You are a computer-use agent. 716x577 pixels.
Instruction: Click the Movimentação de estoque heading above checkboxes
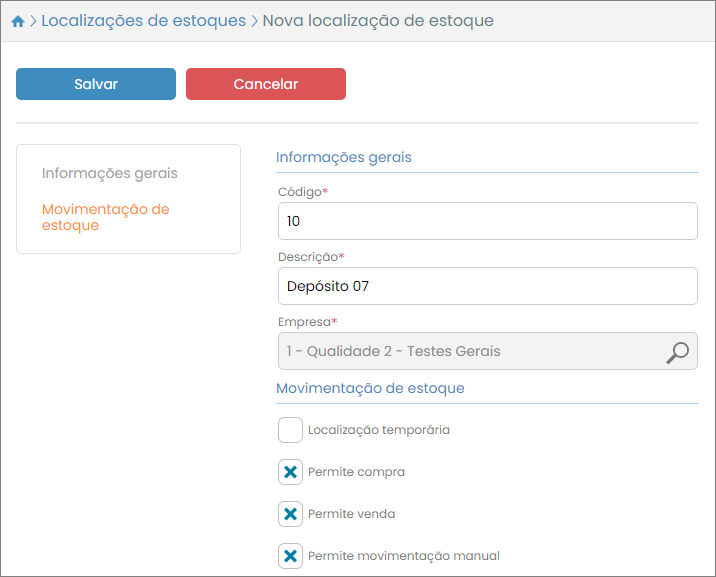pos(369,388)
